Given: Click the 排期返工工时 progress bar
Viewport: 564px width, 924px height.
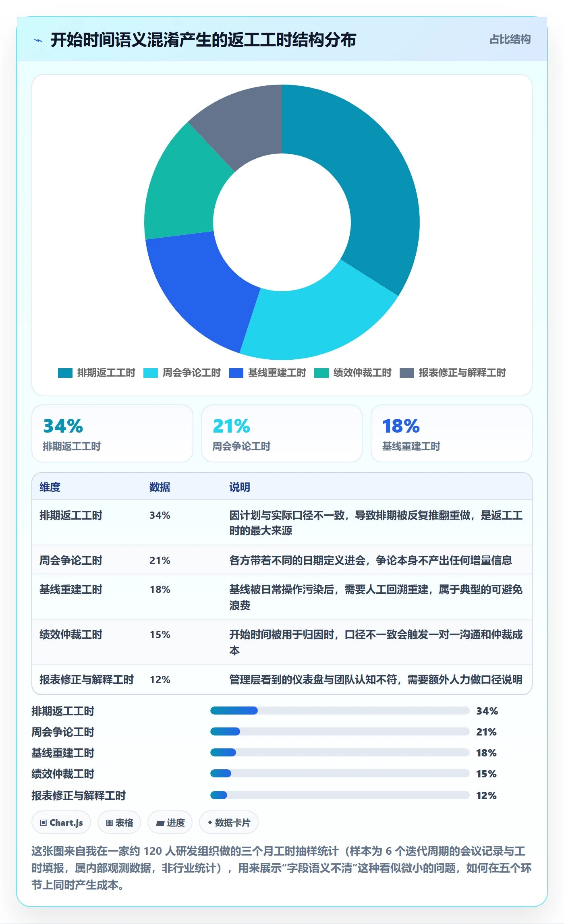Looking at the screenshot, I should [x=340, y=711].
